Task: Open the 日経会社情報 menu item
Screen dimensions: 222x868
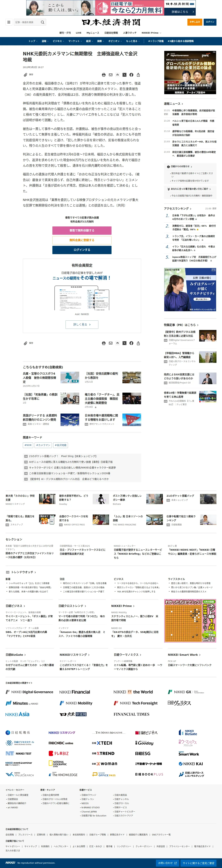Action: pos(111,33)
